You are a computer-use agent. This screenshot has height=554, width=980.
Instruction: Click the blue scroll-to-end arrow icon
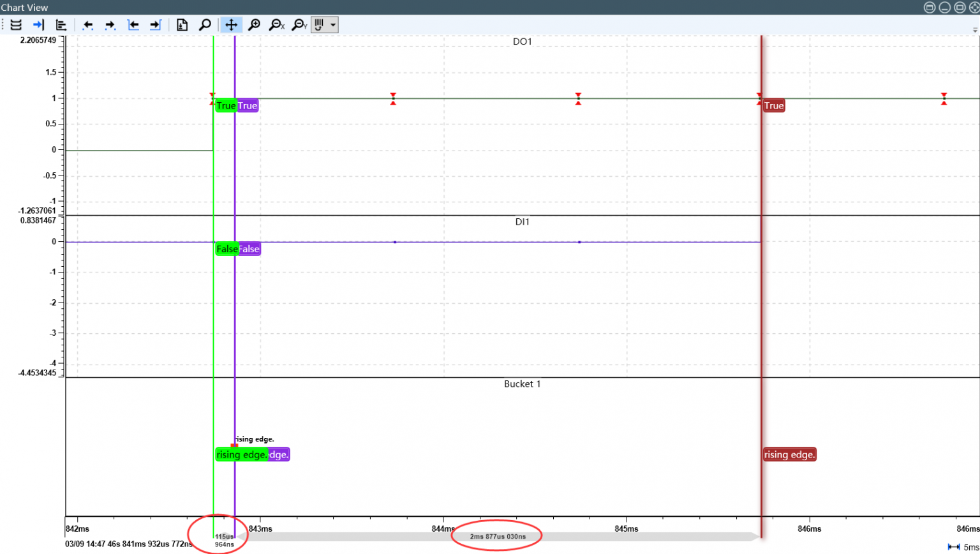[x=38, y=25]
